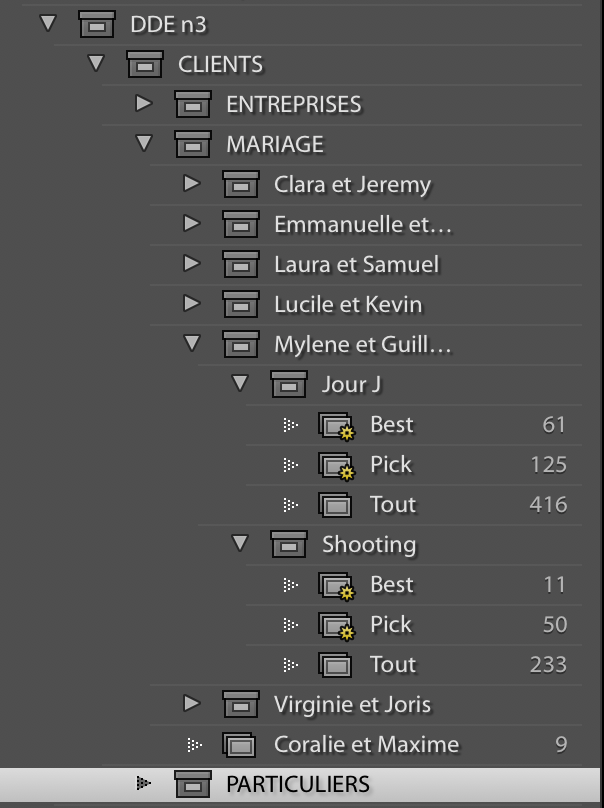This screenshot has height=808, width=604.
Task: Click the 50 photo count
Action: point(555,625)
